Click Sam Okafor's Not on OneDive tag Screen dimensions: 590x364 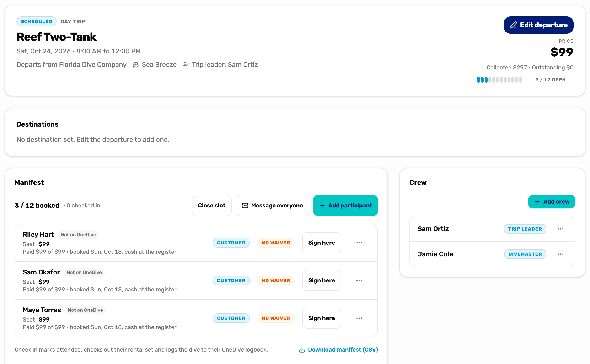point(84,273)
